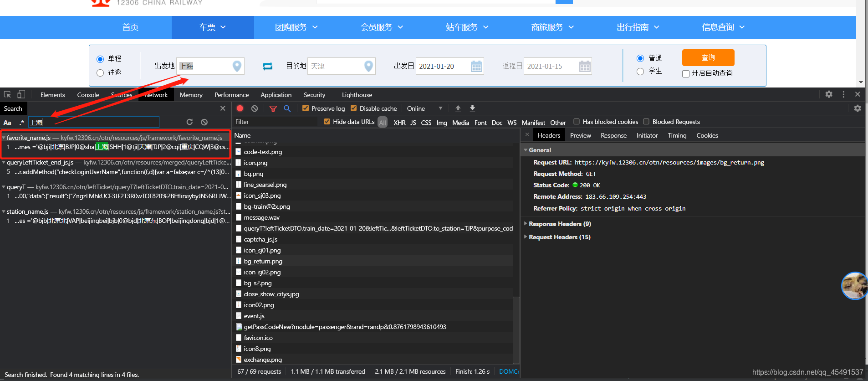Click the network search magnifier icon
The image size is (868, 381).
287,108
